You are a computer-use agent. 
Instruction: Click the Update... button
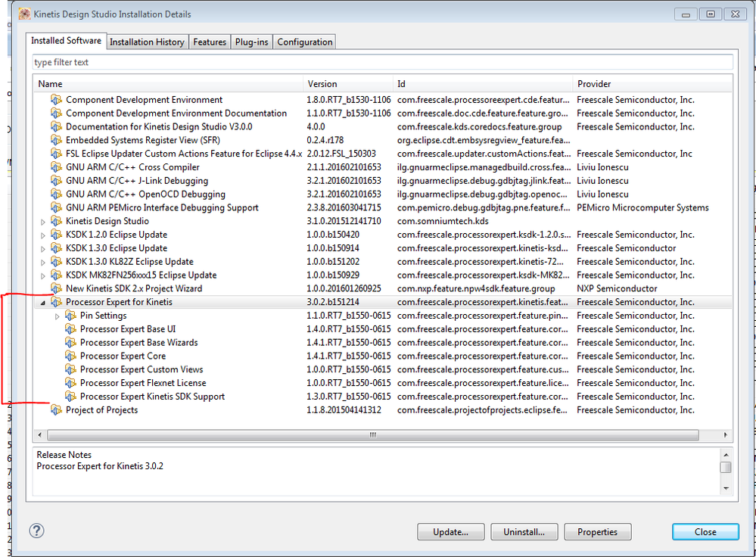pos(451,532)
